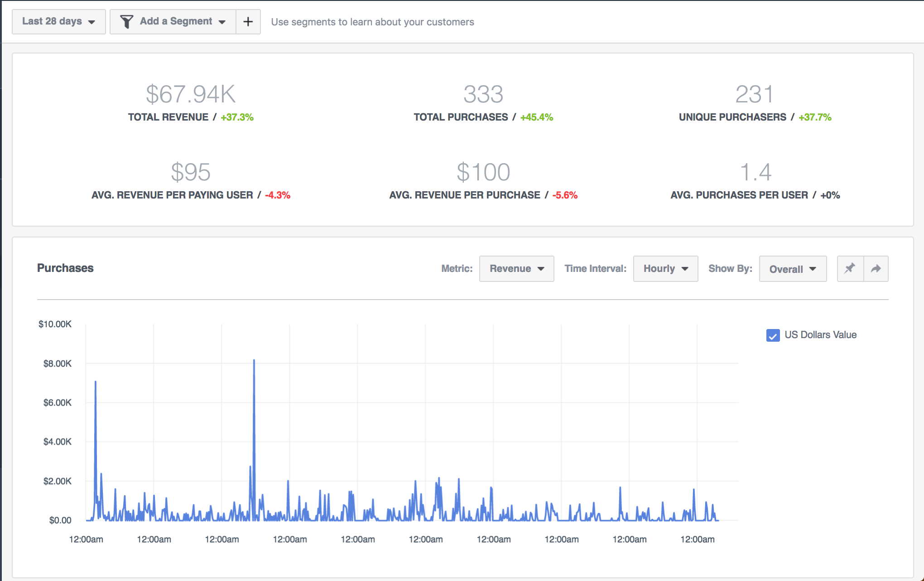Screen dimensions: 924x581
Task: Pin the Purchases chart
Action: coord(850,269)
